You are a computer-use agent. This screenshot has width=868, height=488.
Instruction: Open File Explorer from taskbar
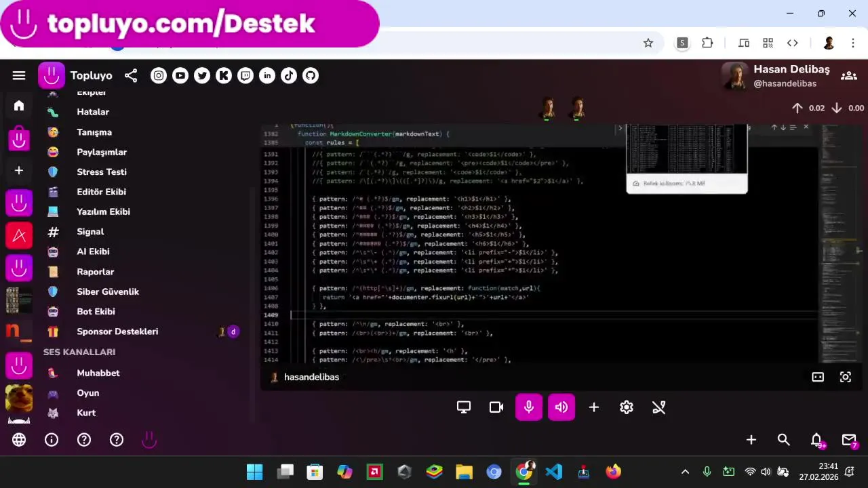point(464,472)
